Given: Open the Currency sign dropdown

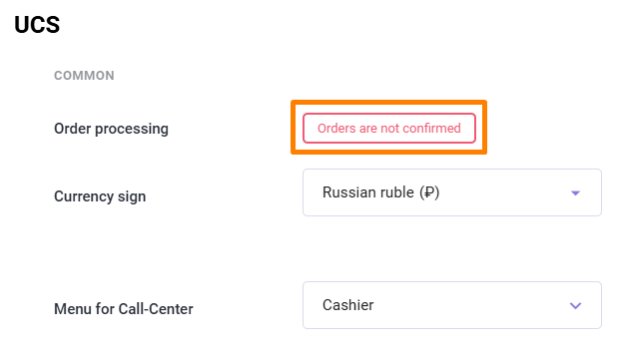Looking at the screenshot, I should coord(452,192).
